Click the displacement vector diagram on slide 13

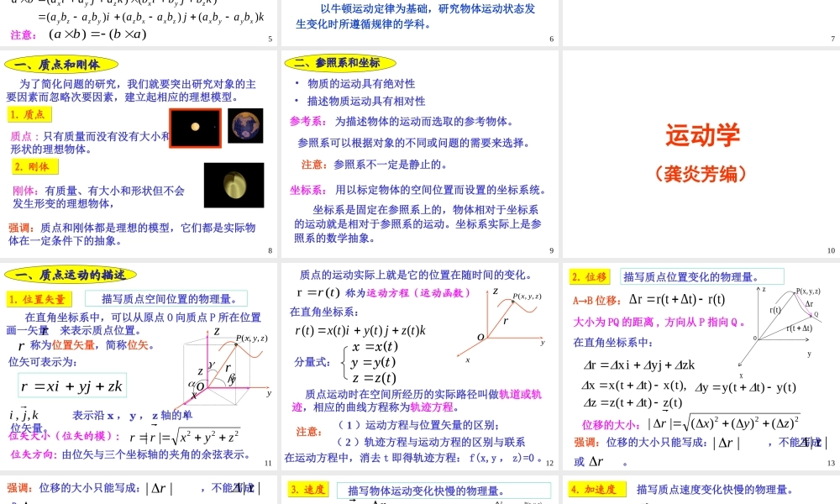pyautogui.click(x=780, y=331)
